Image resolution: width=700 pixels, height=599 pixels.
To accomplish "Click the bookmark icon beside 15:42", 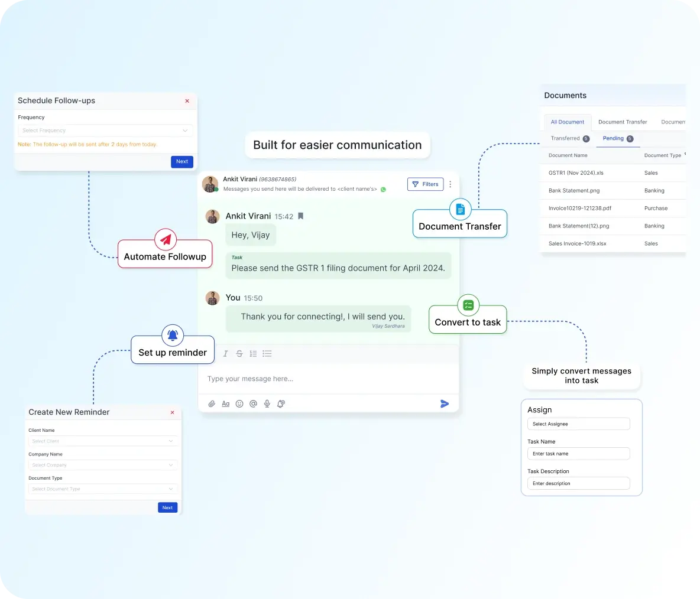I will [x=300, y=216].
